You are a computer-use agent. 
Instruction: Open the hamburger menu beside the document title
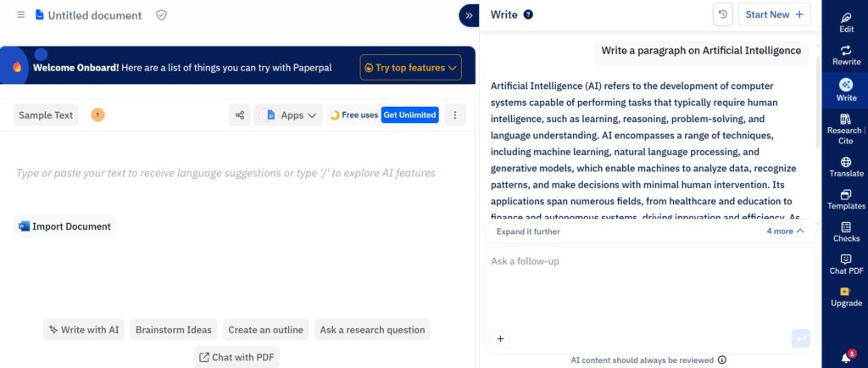(21, 15)
